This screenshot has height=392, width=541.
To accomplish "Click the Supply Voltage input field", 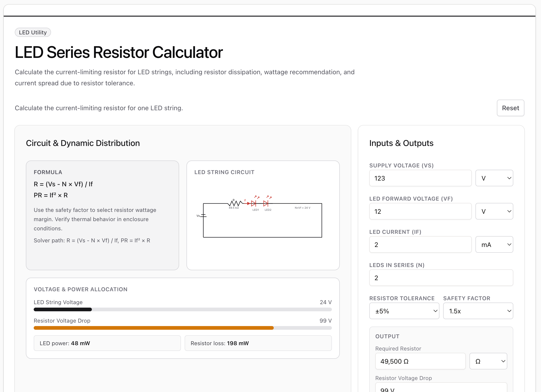I will pos(420,178).
